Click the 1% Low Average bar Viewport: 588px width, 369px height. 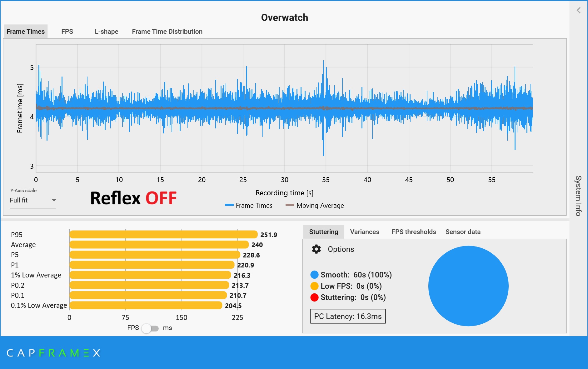click(x=150, y=275)
